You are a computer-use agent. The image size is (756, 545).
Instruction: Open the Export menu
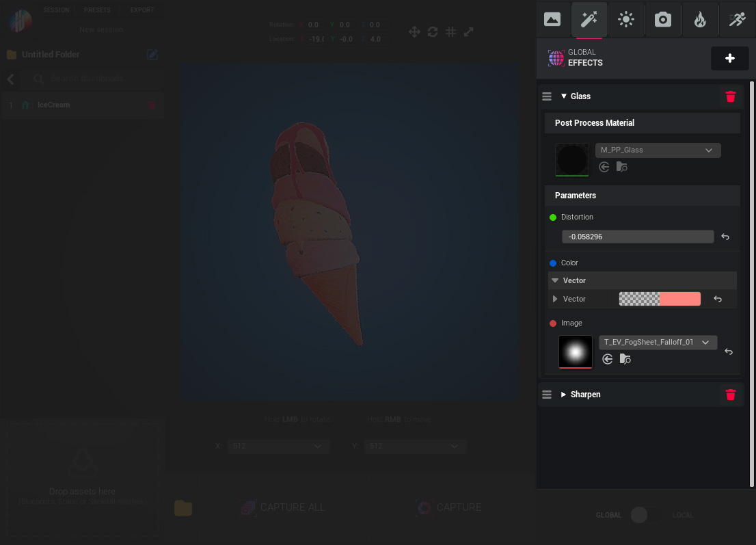(141, 10)
